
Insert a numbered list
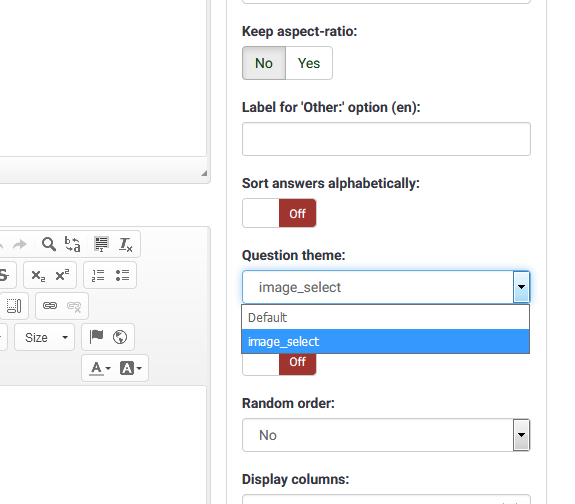[x=98, y=275]
